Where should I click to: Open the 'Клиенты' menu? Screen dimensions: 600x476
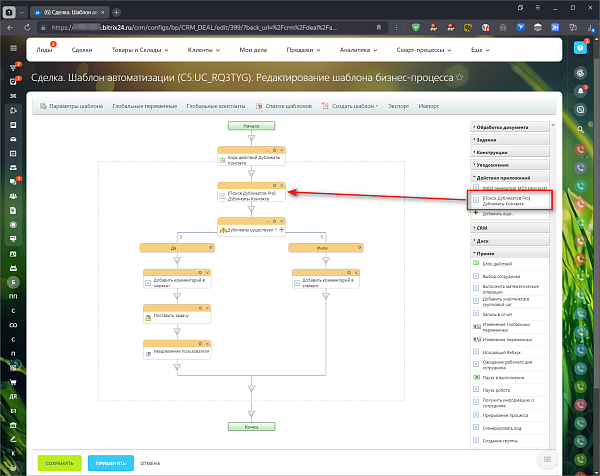204,50
